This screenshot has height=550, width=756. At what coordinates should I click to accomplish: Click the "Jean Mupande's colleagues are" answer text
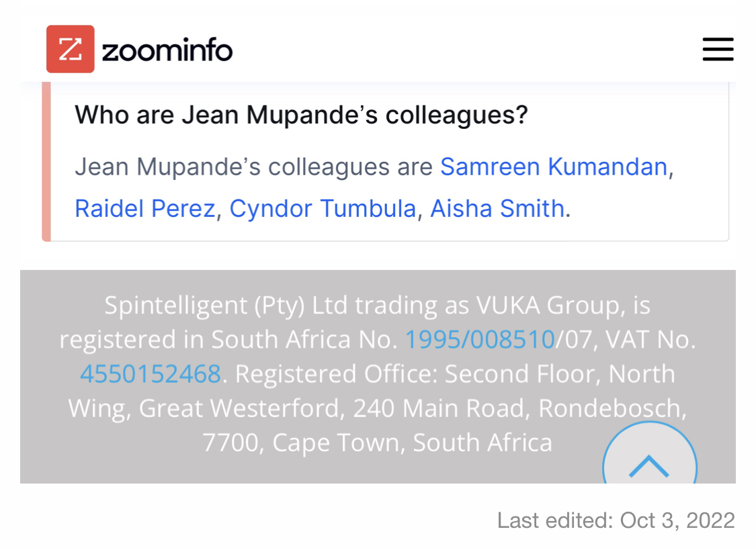click(253, 167)
